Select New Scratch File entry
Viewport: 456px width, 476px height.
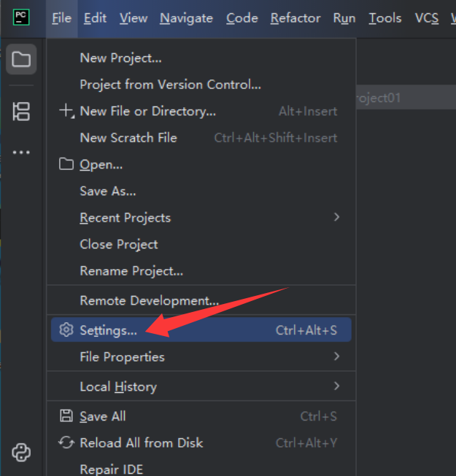[128, 138]
